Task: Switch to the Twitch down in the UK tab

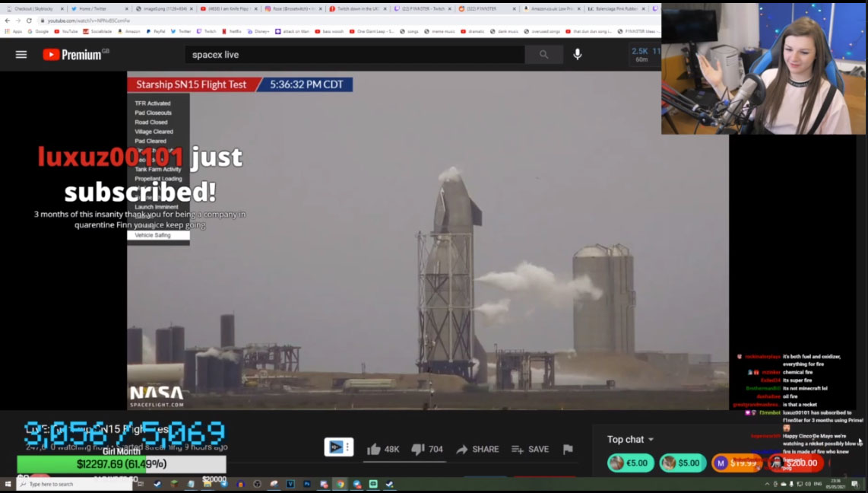Action: tap(357, 9)
